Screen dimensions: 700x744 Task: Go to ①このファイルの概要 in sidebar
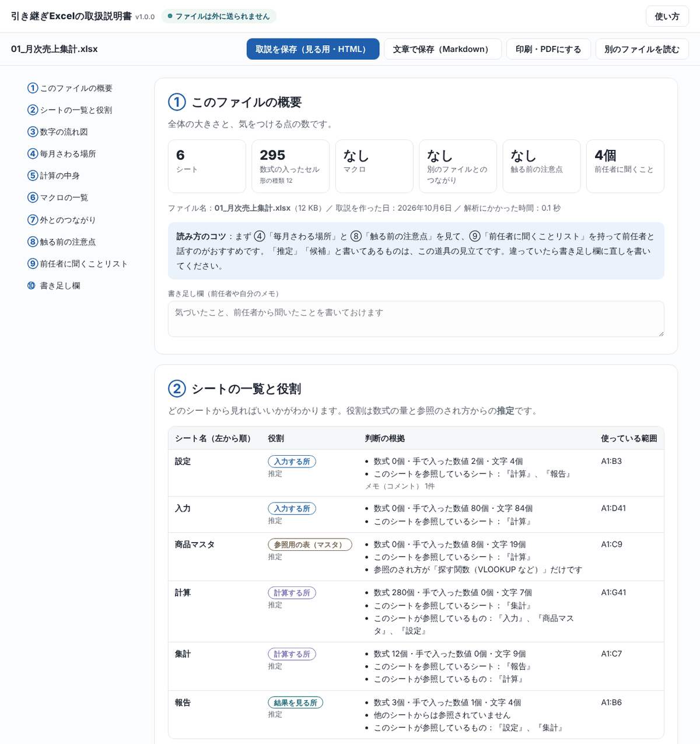pos(70,88)
